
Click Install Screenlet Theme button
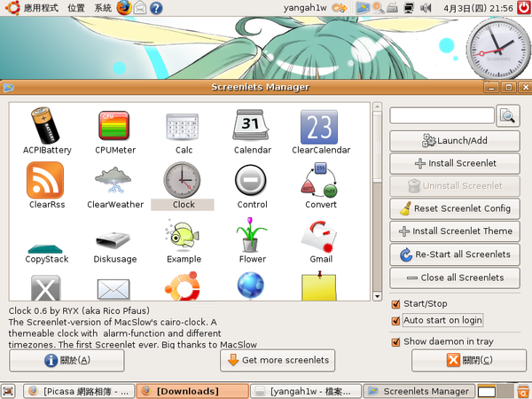pos(455,231)
